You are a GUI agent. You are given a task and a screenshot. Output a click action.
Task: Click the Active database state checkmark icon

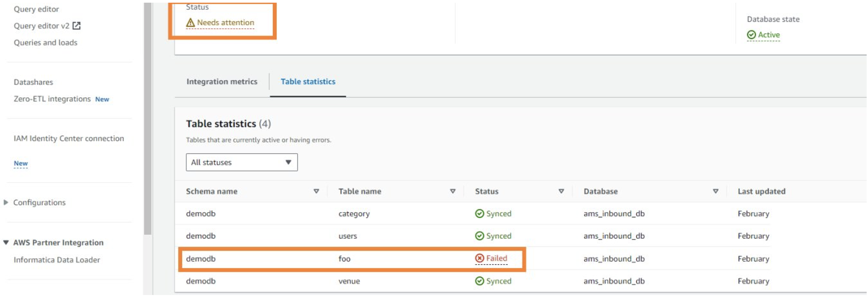[752, 35]
